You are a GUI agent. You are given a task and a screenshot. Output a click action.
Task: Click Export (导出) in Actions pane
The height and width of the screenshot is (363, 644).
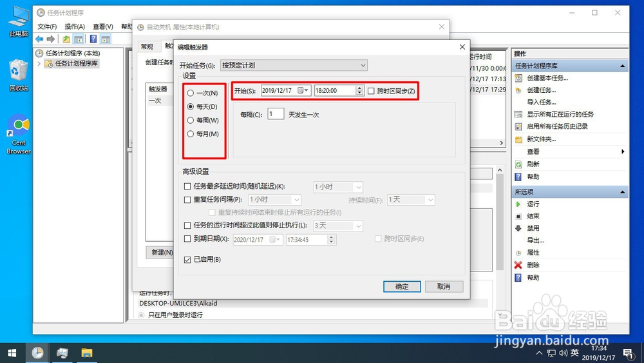tap(535, 240)
